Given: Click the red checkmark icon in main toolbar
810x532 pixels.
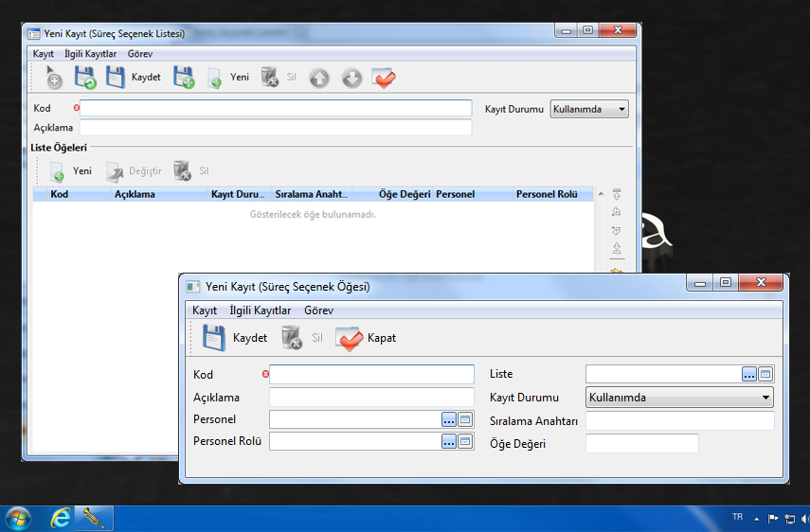Looking at the screenshot, I should (x=384, y=79).
